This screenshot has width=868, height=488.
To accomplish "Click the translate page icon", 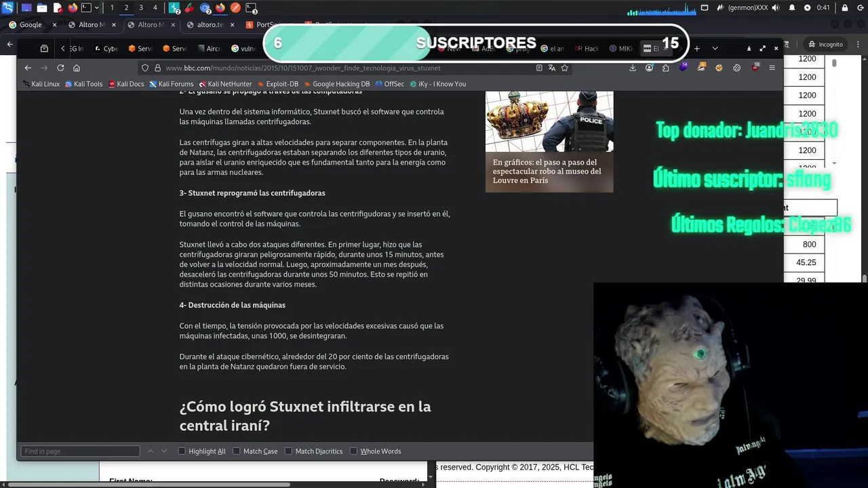I will [552, 68].
